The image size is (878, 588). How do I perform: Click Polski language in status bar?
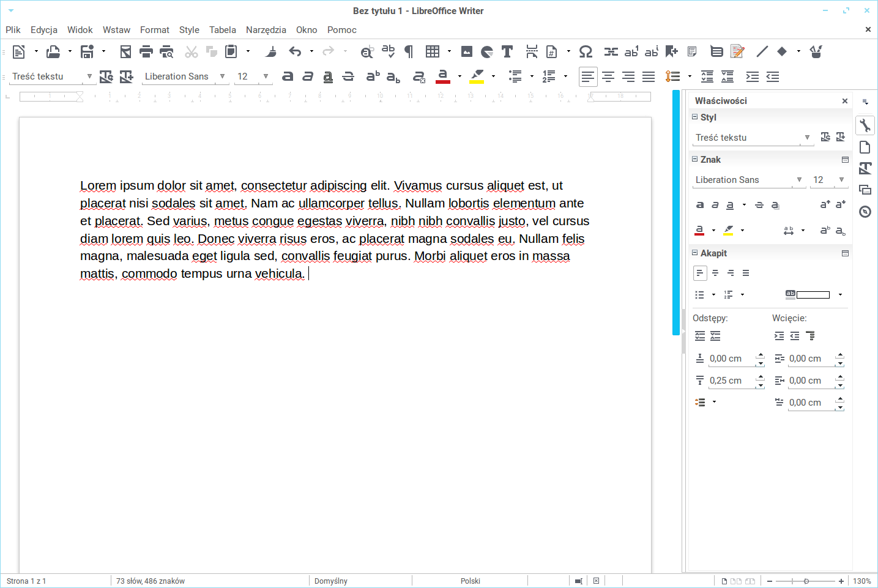coord(470,581)
